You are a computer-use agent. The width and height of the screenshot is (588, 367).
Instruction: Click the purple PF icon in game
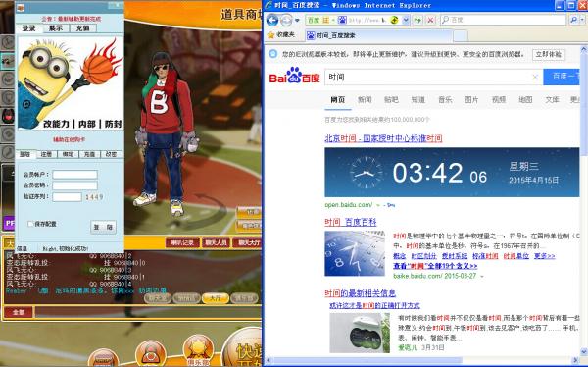[10, 223]
